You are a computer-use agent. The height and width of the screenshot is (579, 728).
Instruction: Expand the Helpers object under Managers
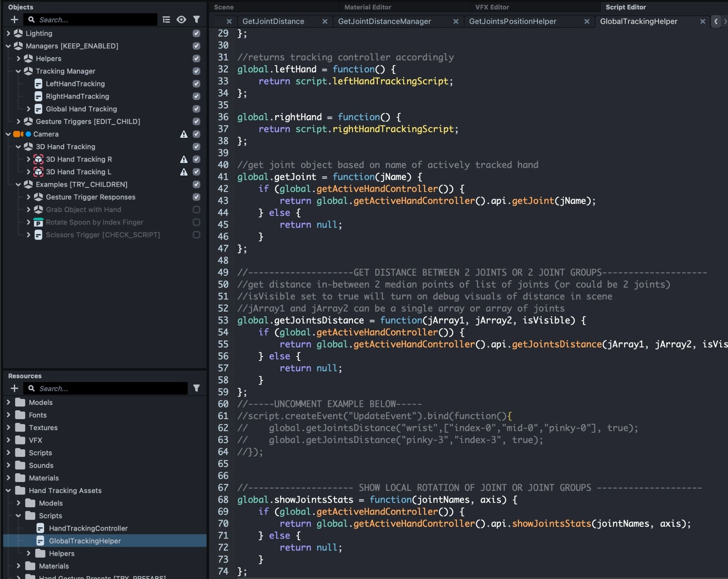point(18,59)
